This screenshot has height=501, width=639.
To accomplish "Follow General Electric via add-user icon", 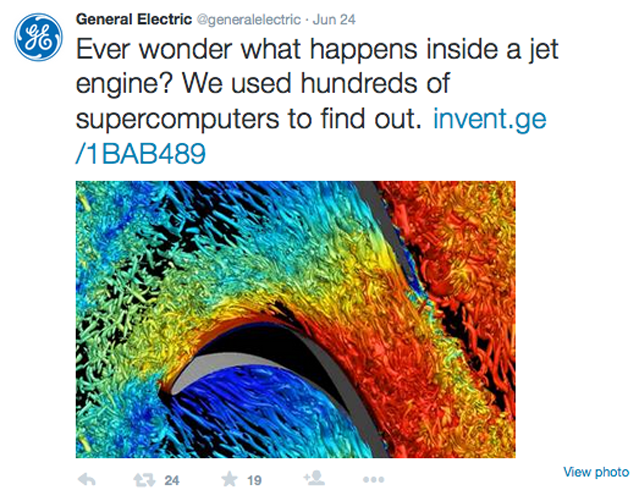I will click(x=314, y=478).
